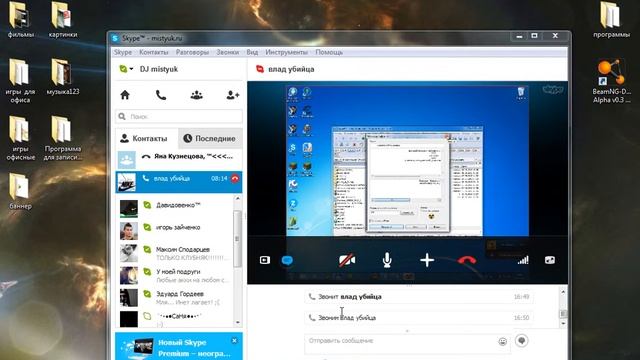Click the игорь зайченко avatar thumbnail
This screenshot has height=360, width=640.
pos(129,231)
